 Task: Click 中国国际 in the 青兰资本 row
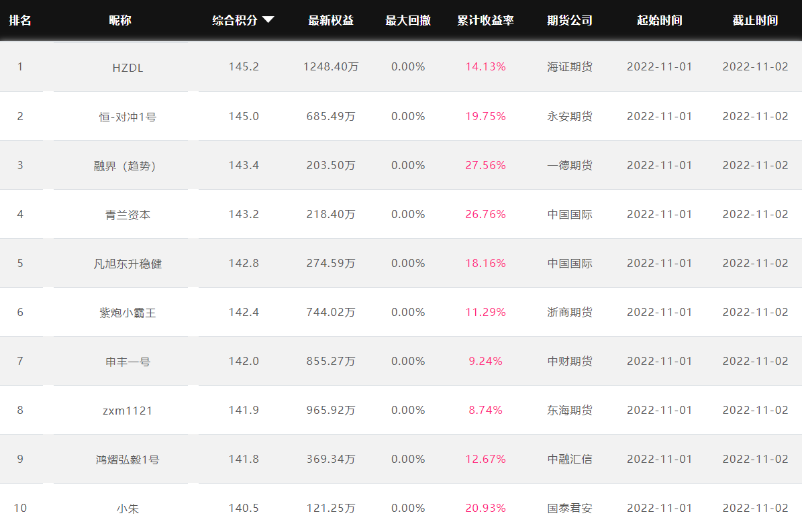(570, 215)
